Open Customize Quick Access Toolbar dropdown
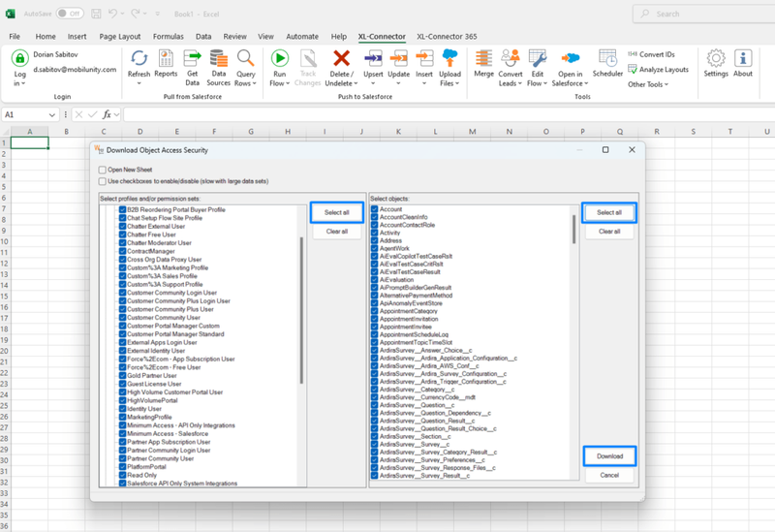The height and width of the screenshot is (532, 775). tap(158, 14)
